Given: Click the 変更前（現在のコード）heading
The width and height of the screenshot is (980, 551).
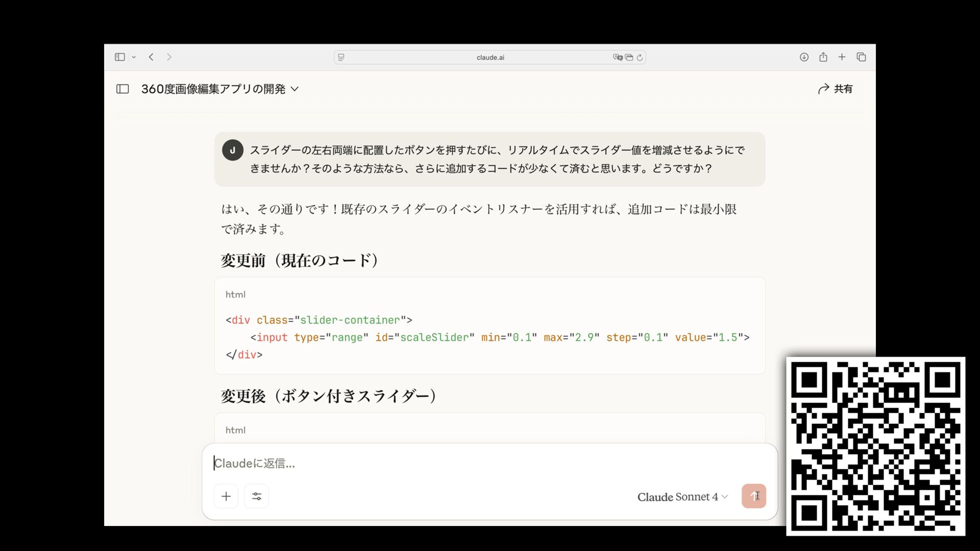Looking at the screenshot, I should [300, 260].
